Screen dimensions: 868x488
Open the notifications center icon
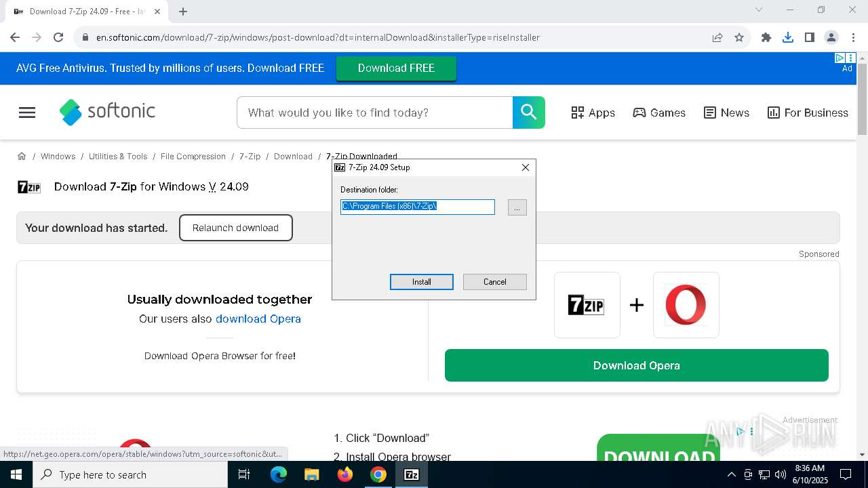tap(846, 474)
